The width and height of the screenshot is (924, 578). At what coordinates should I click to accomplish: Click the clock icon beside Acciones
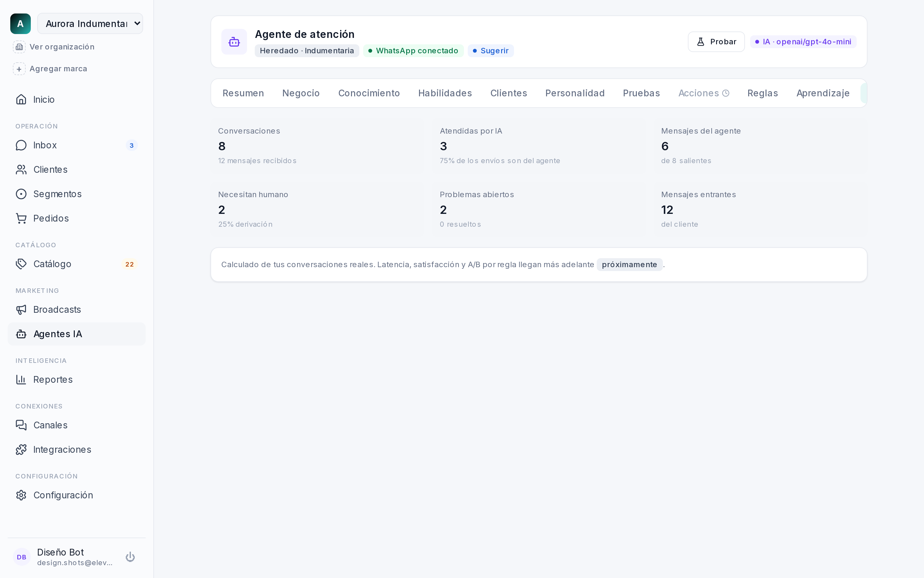click(x=726, y=93)
